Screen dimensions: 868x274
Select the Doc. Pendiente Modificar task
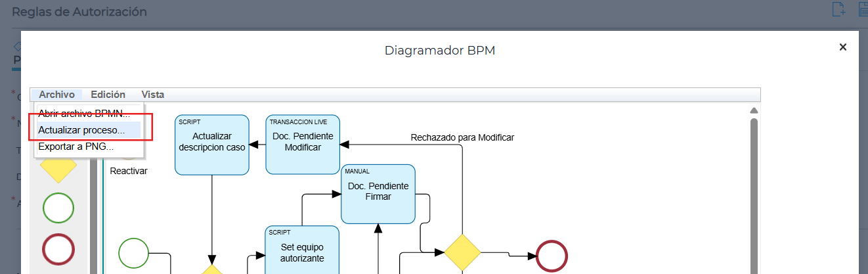click(x=303, y=145)
